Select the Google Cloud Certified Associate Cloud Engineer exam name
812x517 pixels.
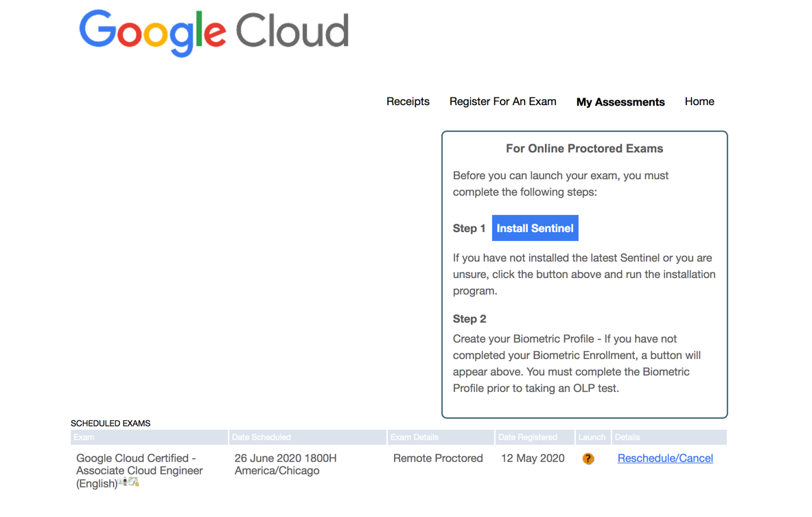(139, 470)
